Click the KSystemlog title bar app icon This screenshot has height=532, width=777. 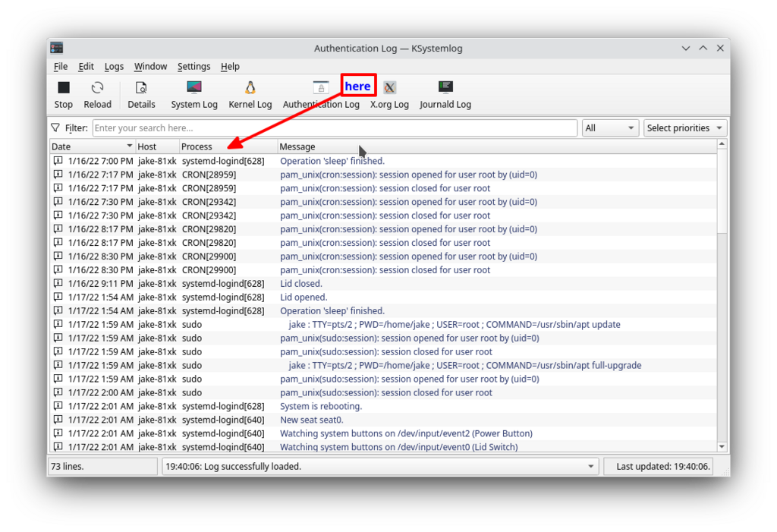pyautogui.click(x=57, y=48)
